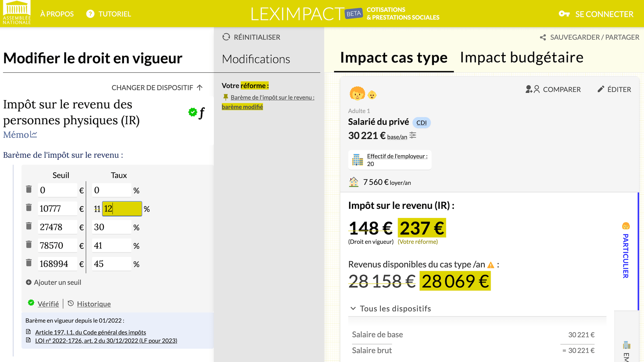This screenshot has height=362, width=644.
Task: Click the pin icon next to barème modifié
Action: coord(226,97)
